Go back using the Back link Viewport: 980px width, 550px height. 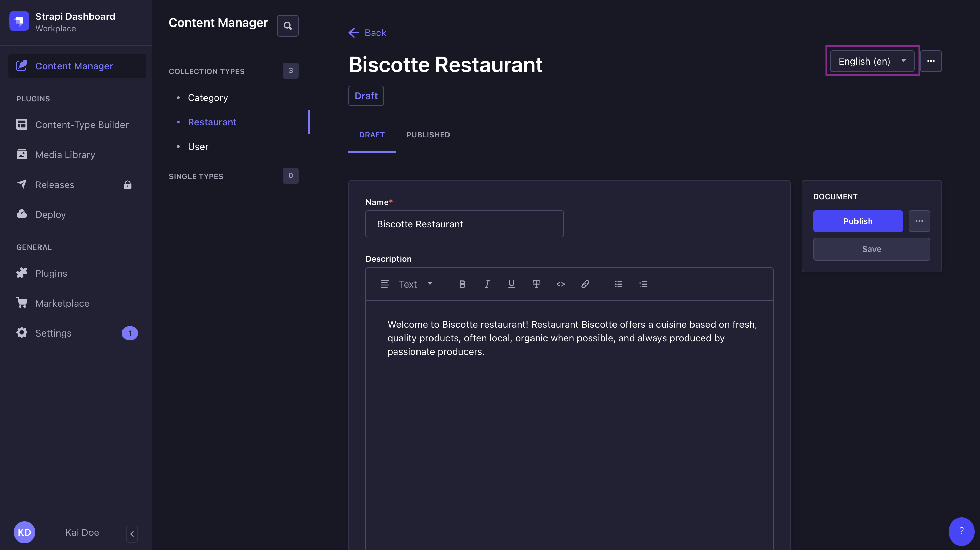click(367, 33)
